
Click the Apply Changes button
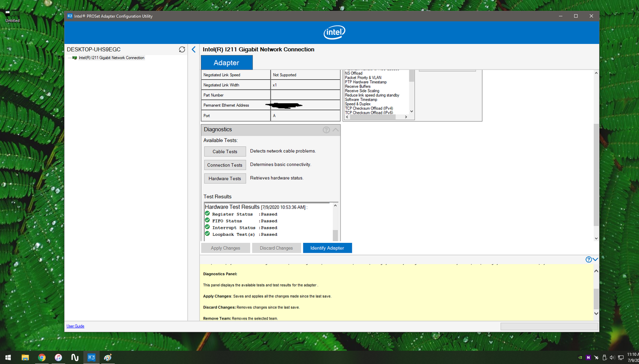[x=226, y=248]
